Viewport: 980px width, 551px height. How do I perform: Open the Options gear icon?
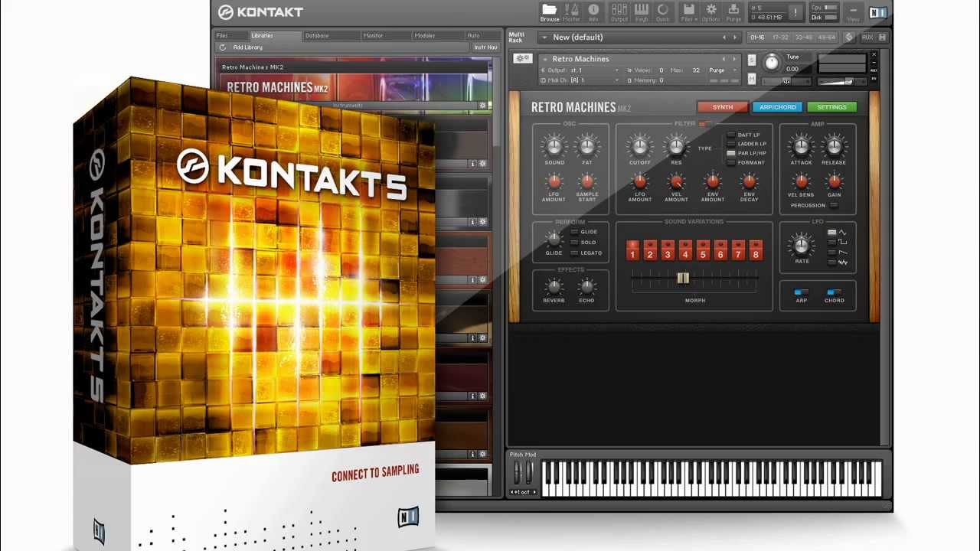tap(711, 12)
